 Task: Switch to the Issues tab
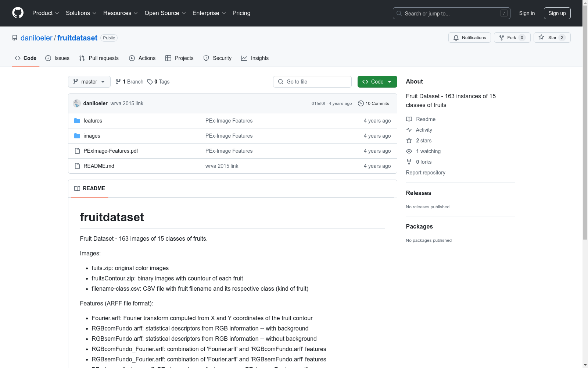[57, 58]
